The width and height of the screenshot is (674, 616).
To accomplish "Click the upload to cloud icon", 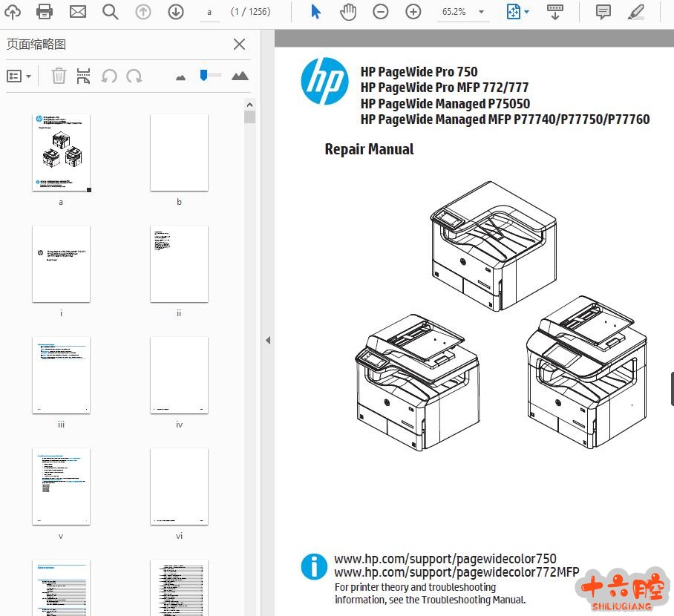I will [13, 12].
